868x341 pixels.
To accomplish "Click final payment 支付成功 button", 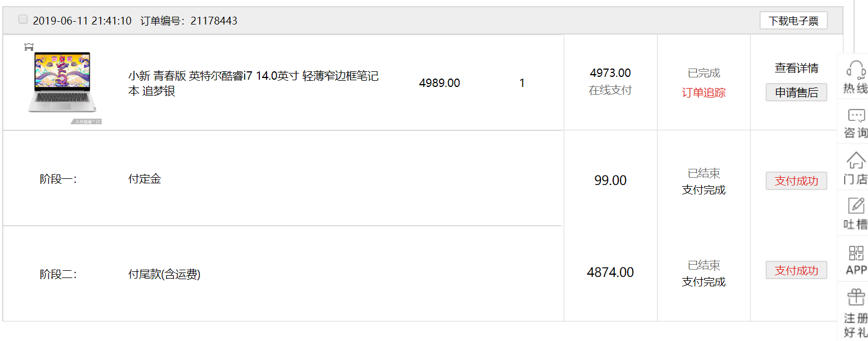I will click(x=796, y=270).
